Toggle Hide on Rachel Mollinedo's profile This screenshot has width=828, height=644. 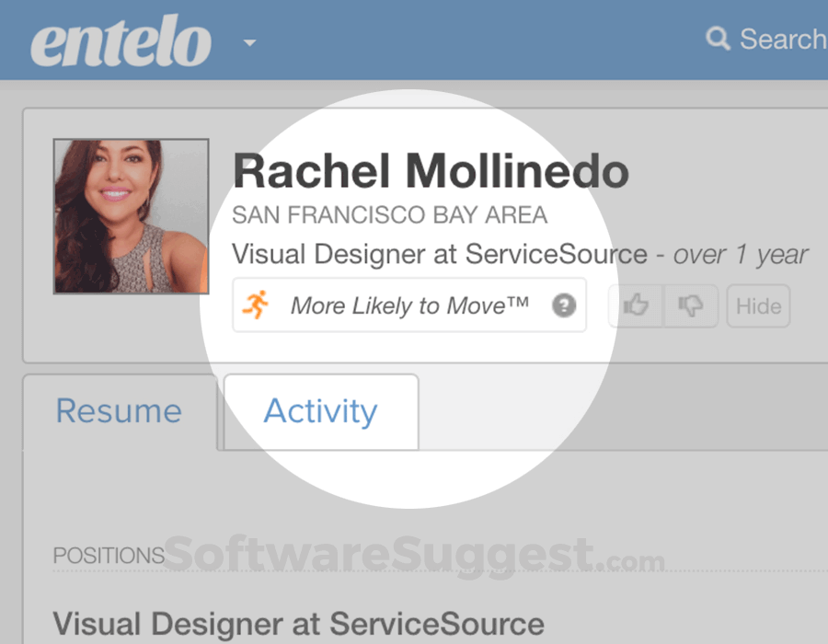[x=757, y=305]
